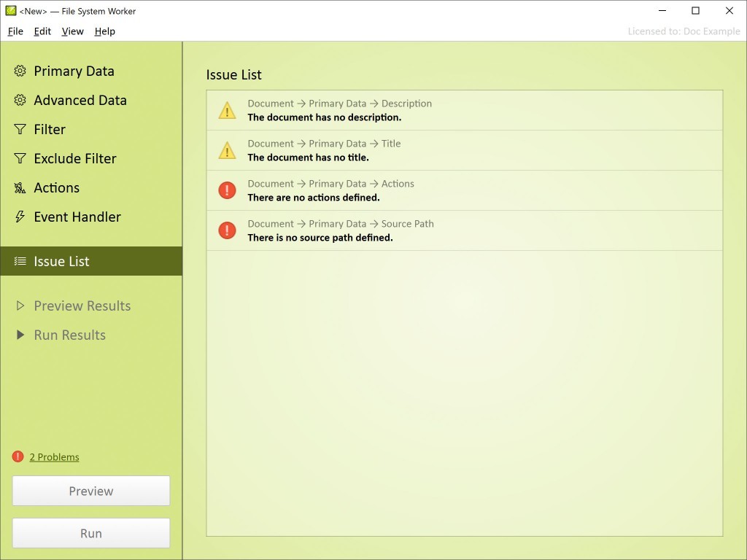The image size is (747, 560).
Task: Open the Edit menu
Action: click(x=42, y=31)
